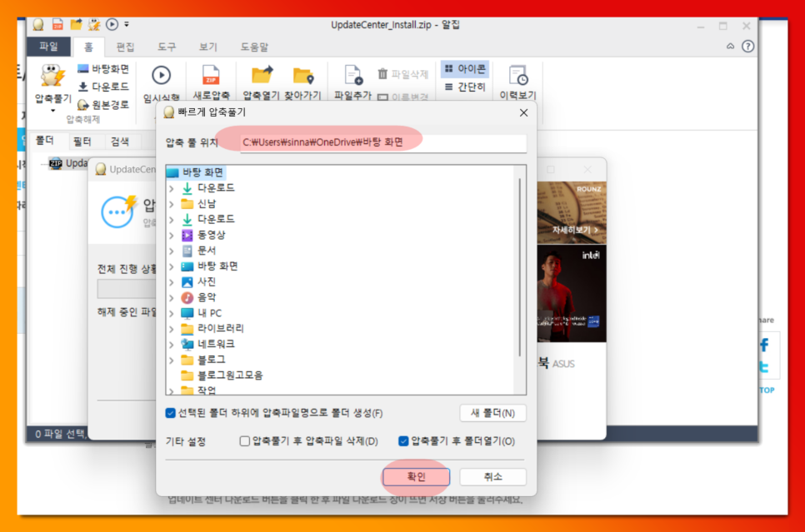Select the 음악 music icon in tree
The height and width of the screenshot is (532, 805).
tap(187, 297)
